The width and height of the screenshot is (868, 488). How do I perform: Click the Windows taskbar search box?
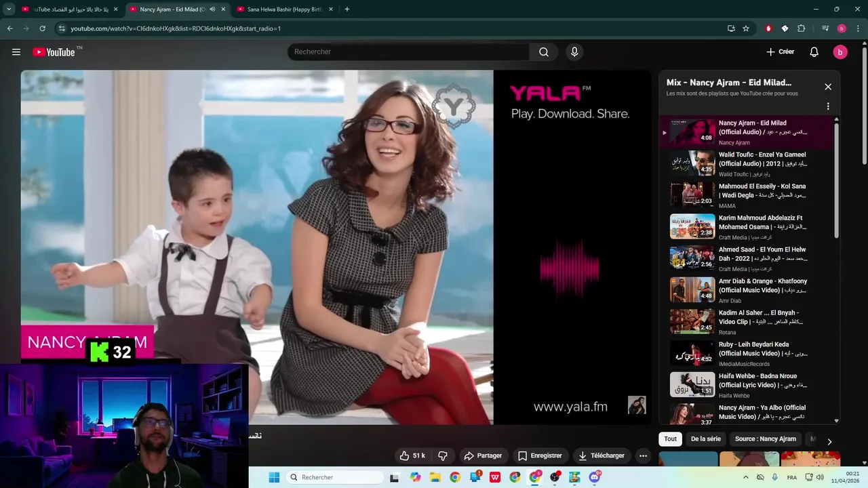(x=335, y=477)
